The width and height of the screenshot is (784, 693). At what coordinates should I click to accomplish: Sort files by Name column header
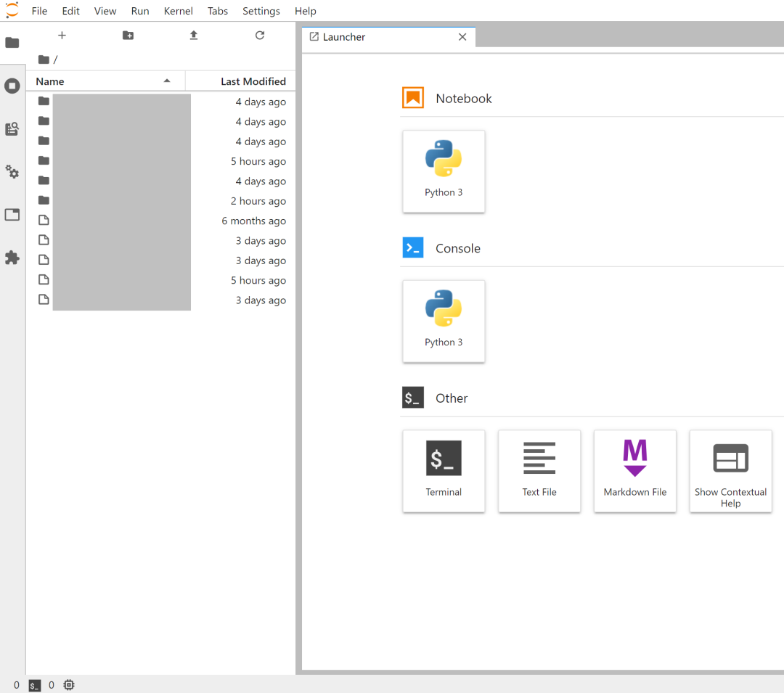click(x=105, y=81)
